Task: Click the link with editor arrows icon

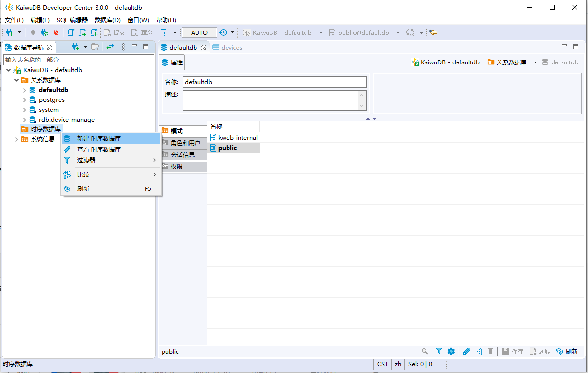Action: point(110,47)
